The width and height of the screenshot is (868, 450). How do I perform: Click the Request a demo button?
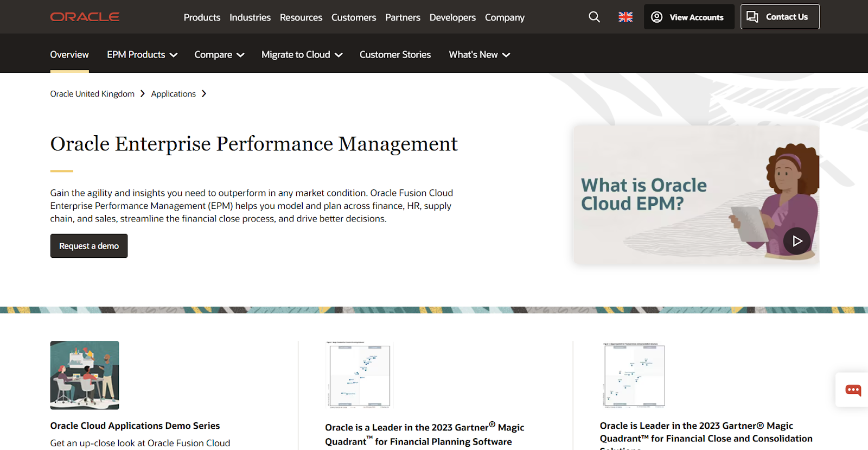pos(89,246)
